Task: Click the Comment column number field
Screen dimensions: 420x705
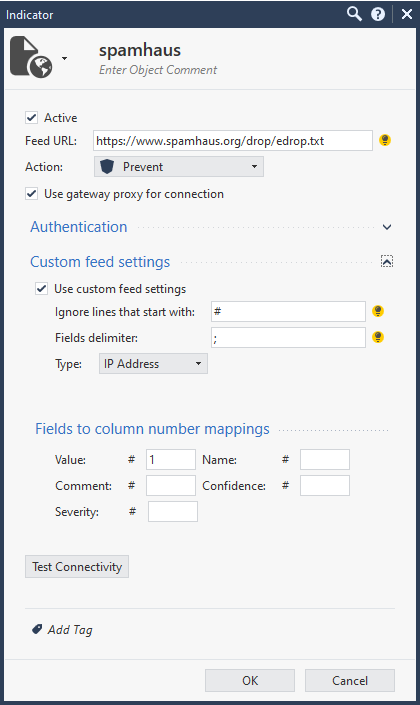Action: click(x=171, y=486)
